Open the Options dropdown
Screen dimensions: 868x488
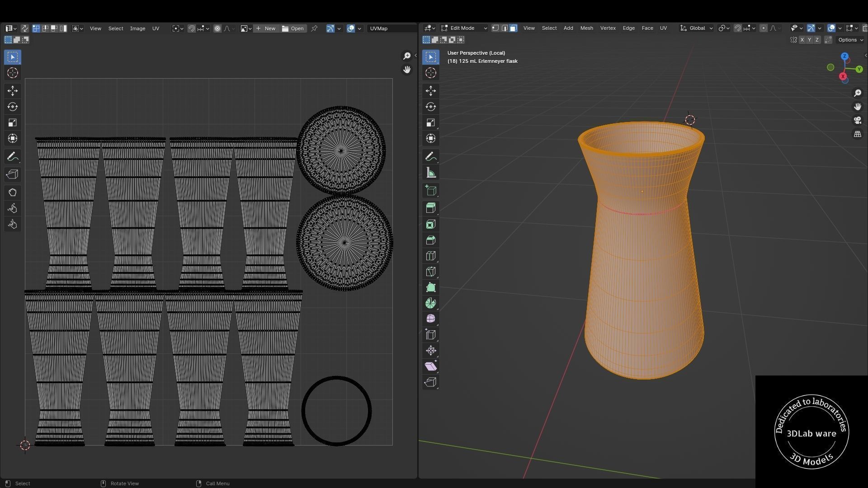[850, 40]
